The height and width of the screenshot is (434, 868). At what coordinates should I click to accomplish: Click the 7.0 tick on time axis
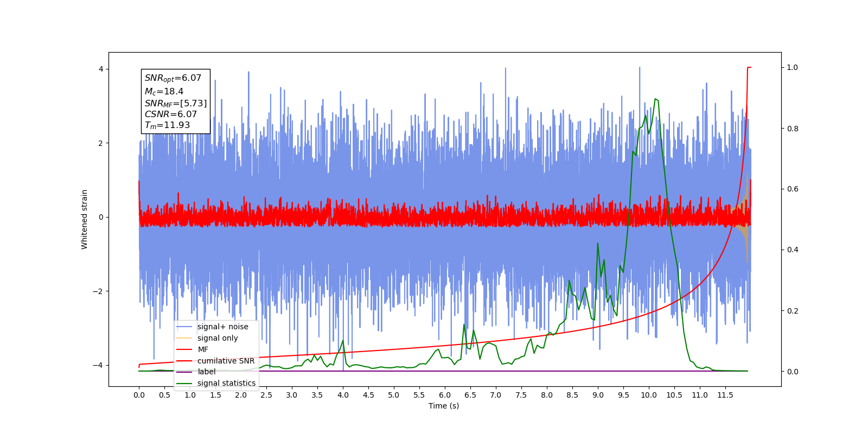(x=496, y=395)
